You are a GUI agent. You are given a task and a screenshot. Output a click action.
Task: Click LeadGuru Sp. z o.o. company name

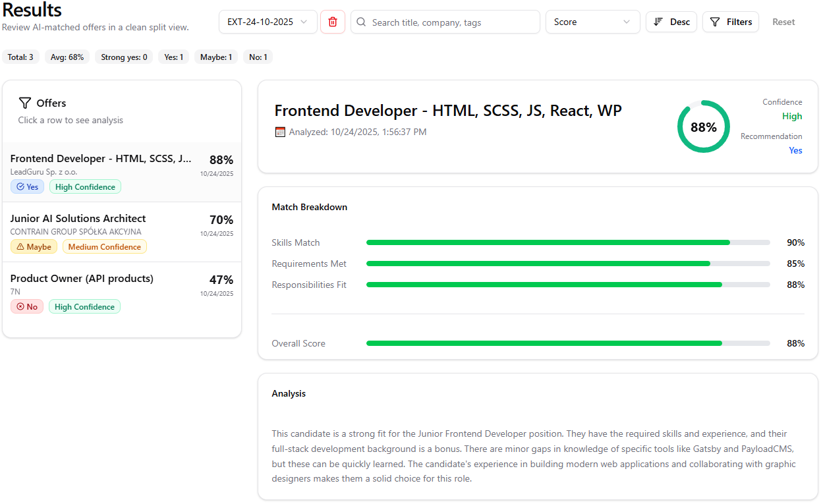click(43, 172)
